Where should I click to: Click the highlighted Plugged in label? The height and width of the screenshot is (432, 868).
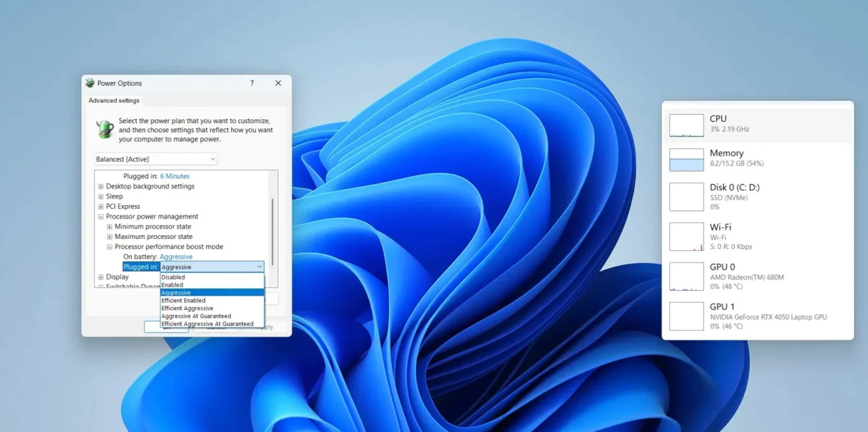point(140,267)
